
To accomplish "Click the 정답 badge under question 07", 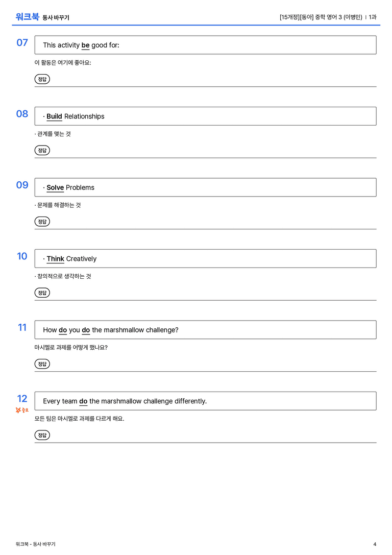I will pyautogui.click(x=42, y=79).
